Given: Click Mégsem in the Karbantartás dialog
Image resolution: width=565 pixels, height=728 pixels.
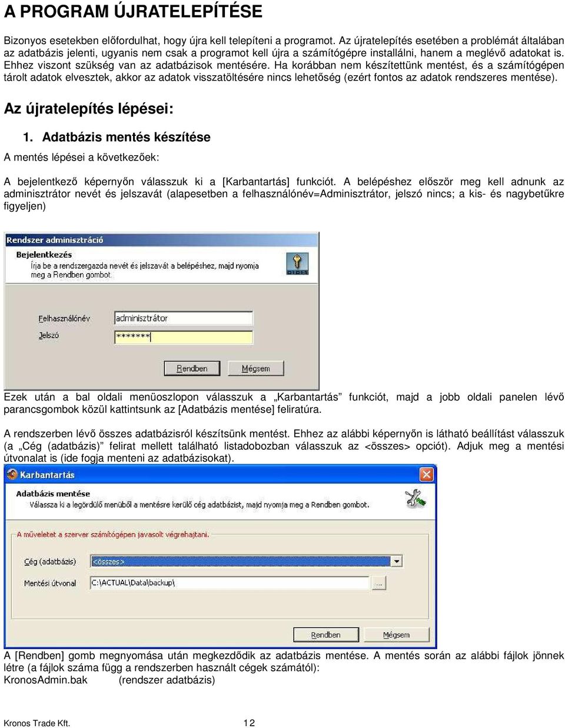Looking at the screenshot, I should point(396,635).
